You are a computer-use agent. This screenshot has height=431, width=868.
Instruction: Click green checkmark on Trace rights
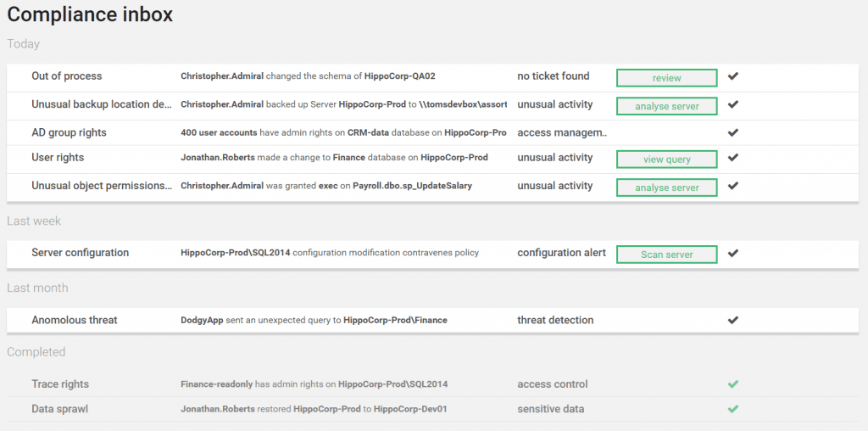(x=733, y=383)
